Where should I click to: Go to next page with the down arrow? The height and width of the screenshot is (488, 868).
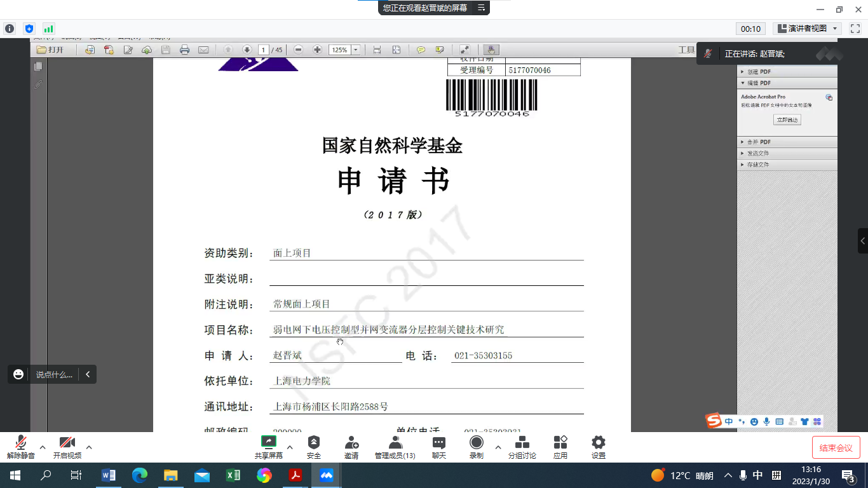pyautogui.click(x=247, y=50)
